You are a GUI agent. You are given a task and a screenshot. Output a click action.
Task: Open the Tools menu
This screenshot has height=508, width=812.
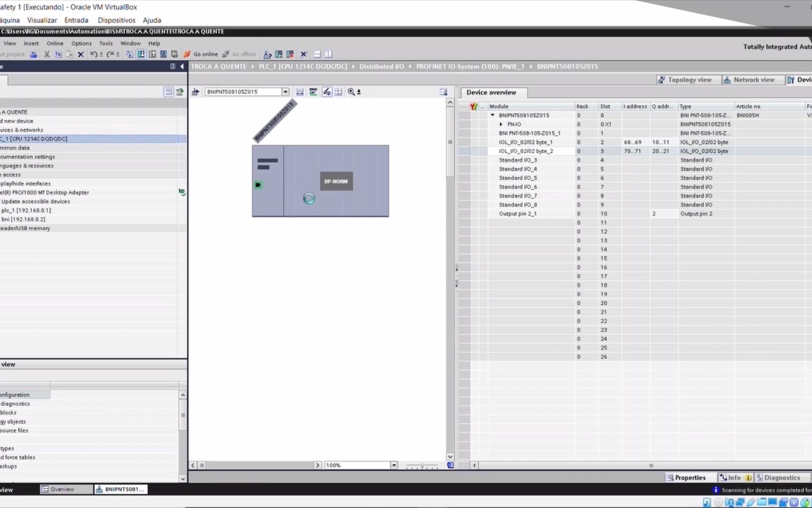click(106, 43)
